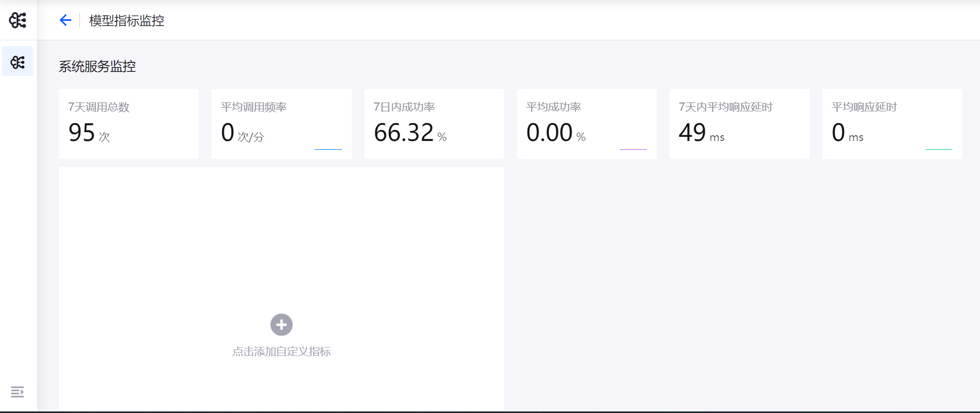980x413 pixels.
Task: Click the 66.32 % success rate value
Action: [x=410, y=133]
